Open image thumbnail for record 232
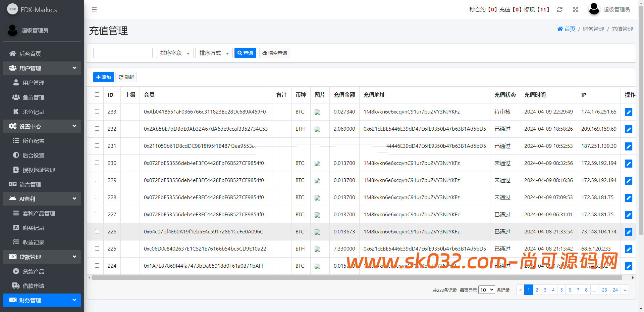Screen dimensions: 644x312 317,129
